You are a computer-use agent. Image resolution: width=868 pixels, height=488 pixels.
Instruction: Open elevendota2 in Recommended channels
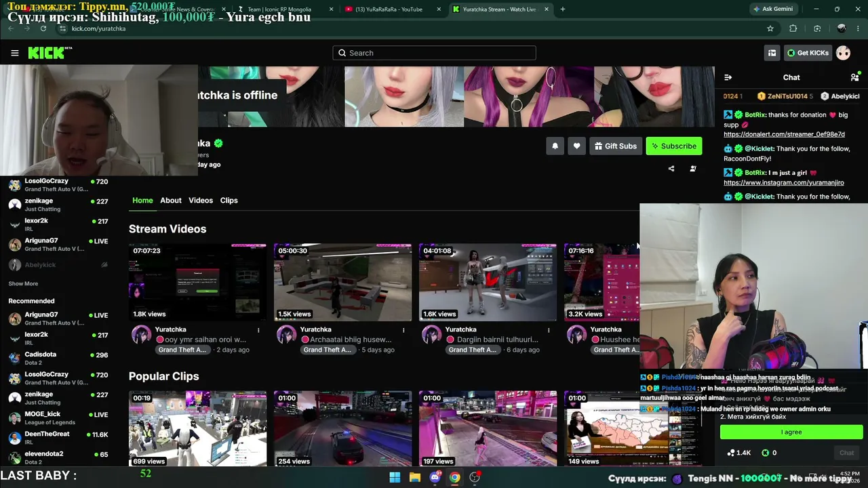click(58, 457)
